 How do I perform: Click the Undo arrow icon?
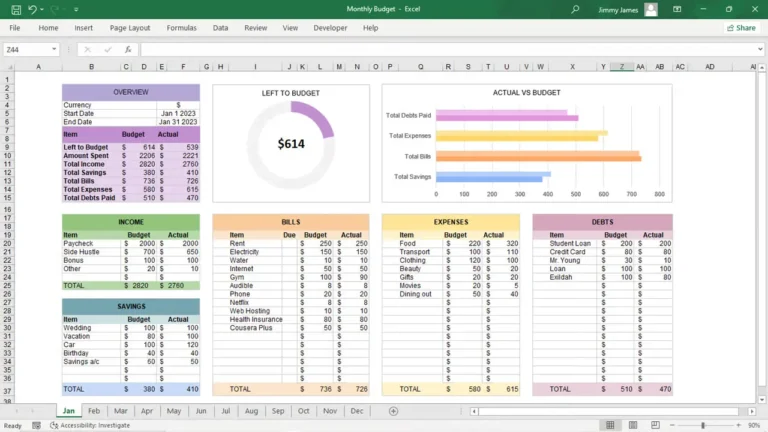point(32,9)
